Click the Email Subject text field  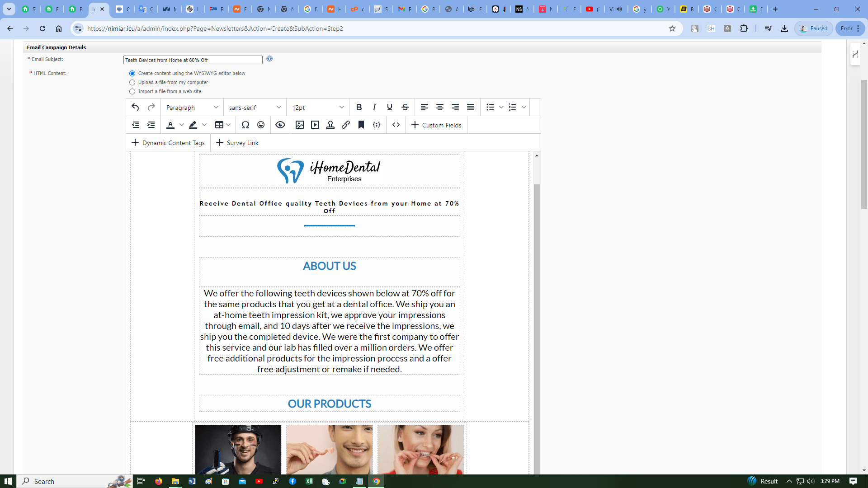pos(193,60)
